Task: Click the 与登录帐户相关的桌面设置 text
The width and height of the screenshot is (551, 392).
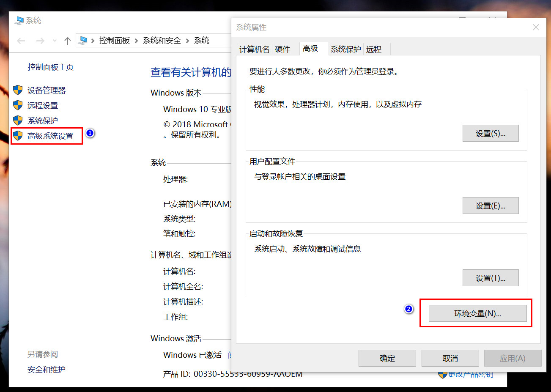Action: (x=300, y=176)
